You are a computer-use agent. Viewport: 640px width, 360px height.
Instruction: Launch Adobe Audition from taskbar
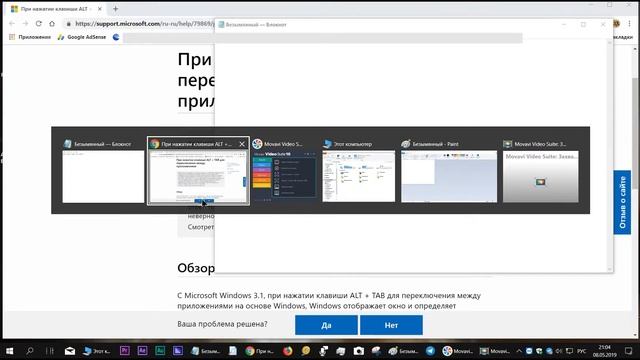pos(160,351)
